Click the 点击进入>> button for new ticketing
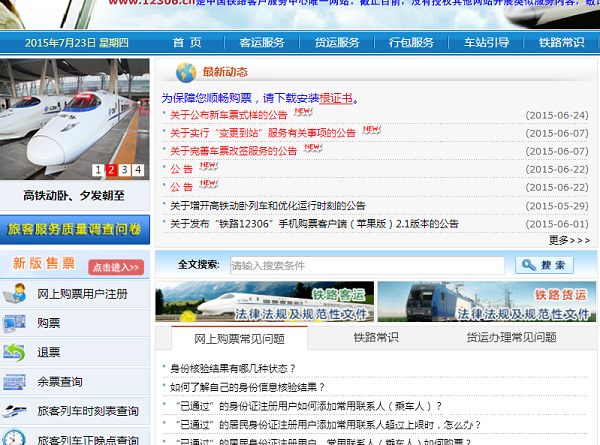Image resolution: width=600 pixels, height=445 pixels. click(116, 267)
